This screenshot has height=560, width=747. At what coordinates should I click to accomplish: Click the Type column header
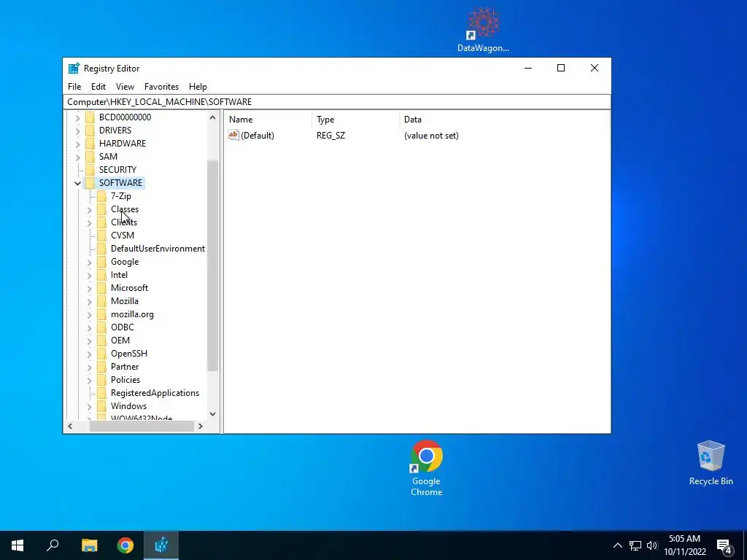point(355,120)
